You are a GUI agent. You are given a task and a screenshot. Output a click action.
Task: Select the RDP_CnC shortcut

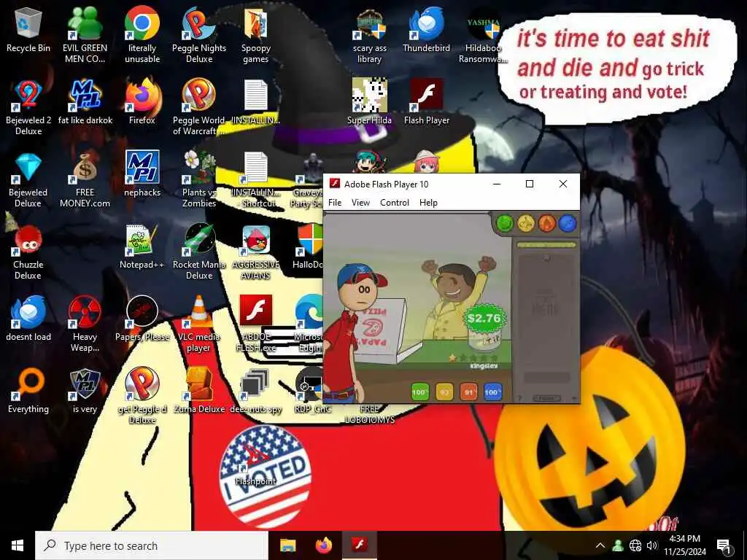[309, 391]
